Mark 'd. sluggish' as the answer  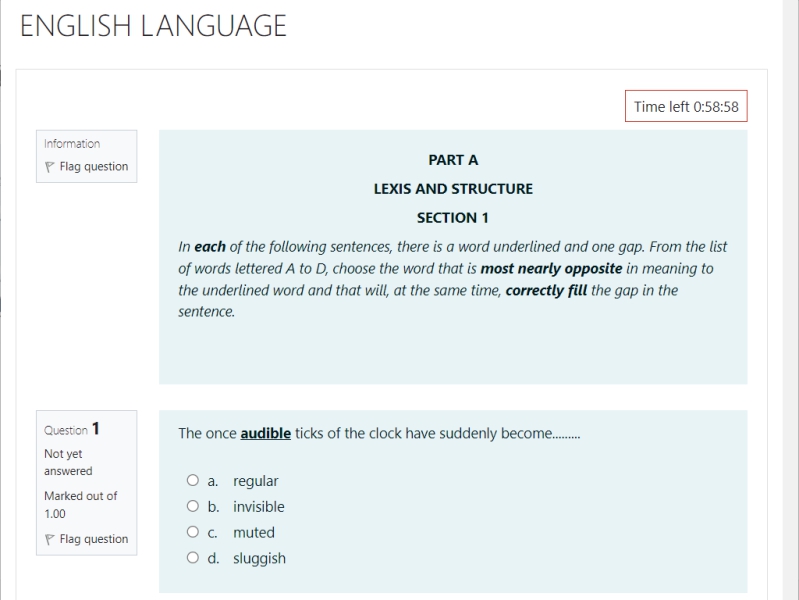coord(193,559)
